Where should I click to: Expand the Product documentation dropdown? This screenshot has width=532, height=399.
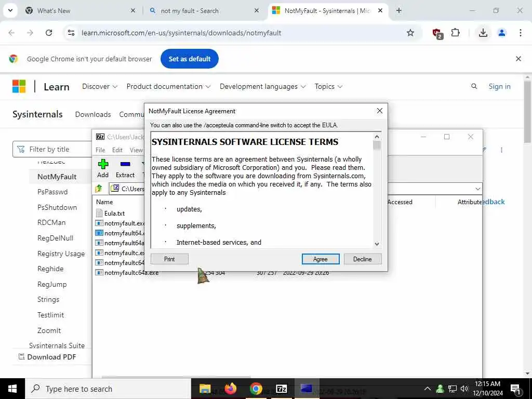[168, 87]
